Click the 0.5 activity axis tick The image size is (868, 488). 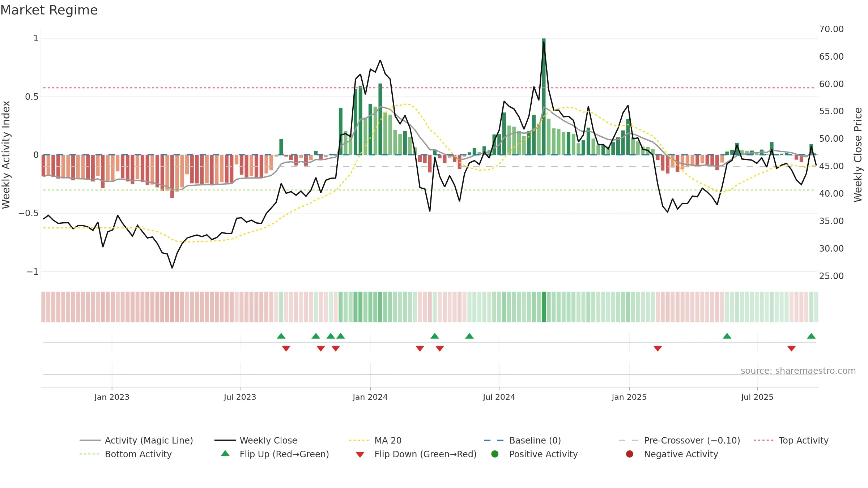coord(31,97)
